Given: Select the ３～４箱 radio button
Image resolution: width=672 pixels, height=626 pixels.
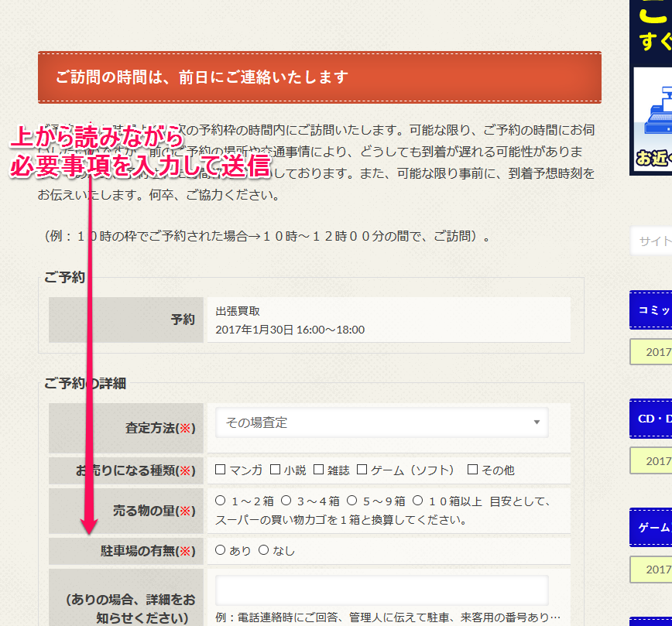Looking at the screenshot, I should coord(286,500).
